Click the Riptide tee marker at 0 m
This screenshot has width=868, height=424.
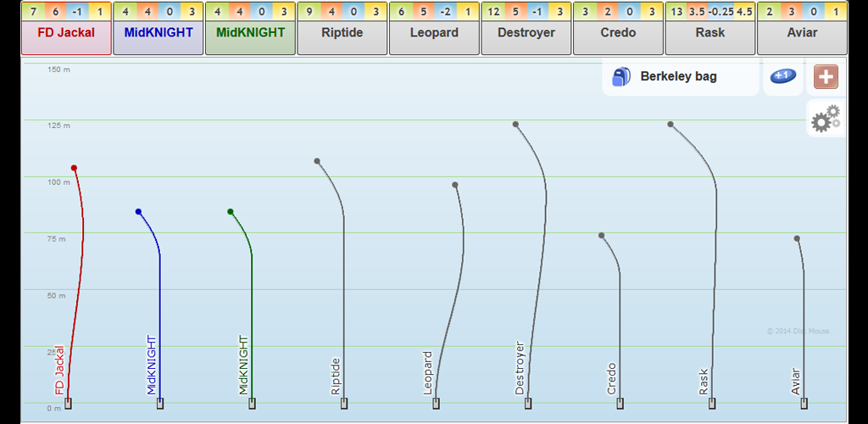[x=344, y=404]
